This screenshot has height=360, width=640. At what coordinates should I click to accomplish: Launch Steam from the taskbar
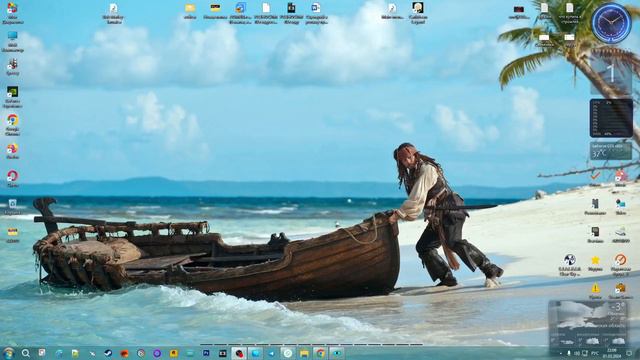(108, 353)
